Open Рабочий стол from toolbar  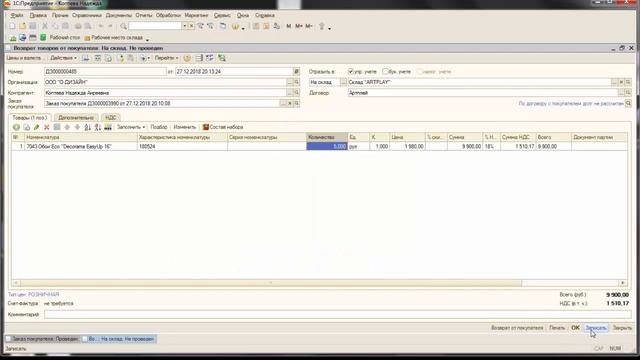[64, 38]
